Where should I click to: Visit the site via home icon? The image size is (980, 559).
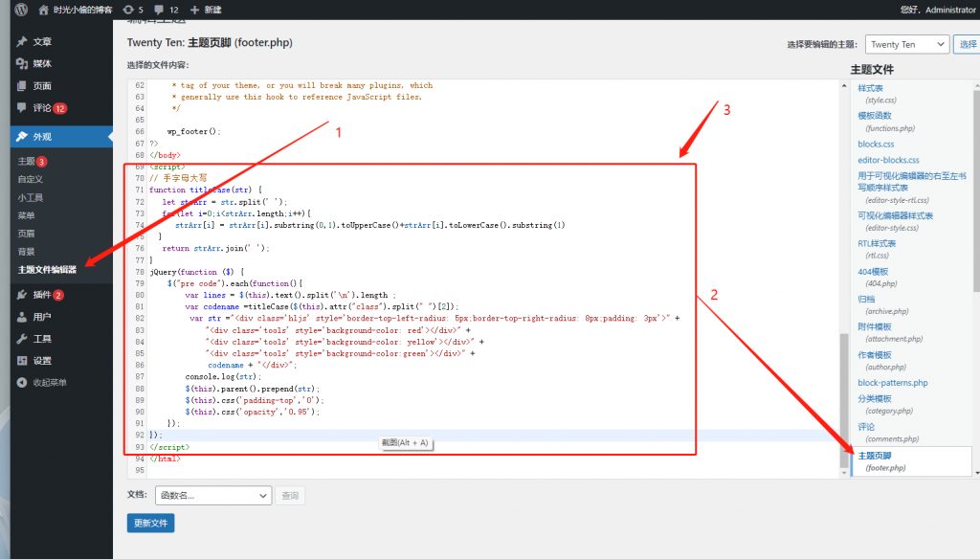click(43, 10)
